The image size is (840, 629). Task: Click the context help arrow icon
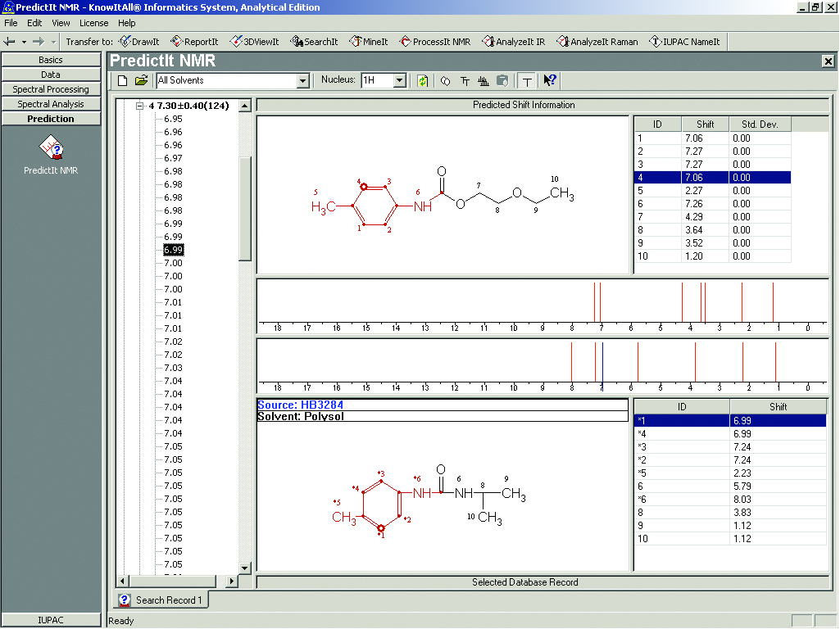point(550,80)
